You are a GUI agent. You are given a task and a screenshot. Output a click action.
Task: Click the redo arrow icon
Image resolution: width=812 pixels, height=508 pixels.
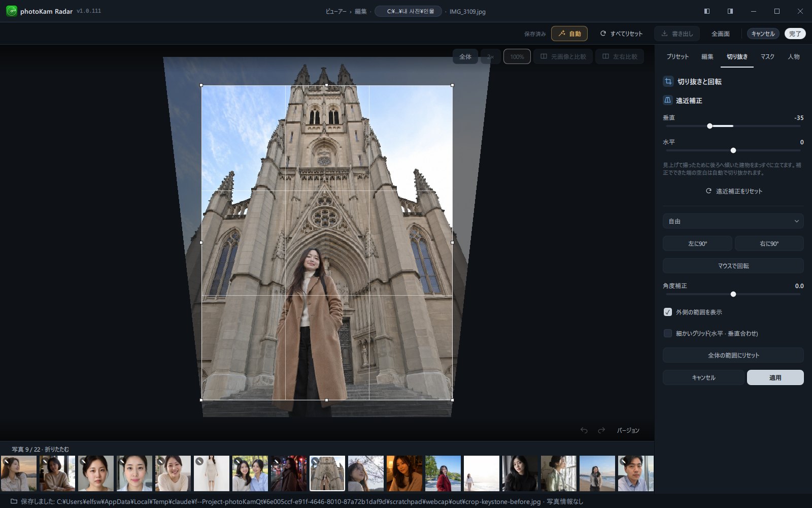(x=601, y=430)
